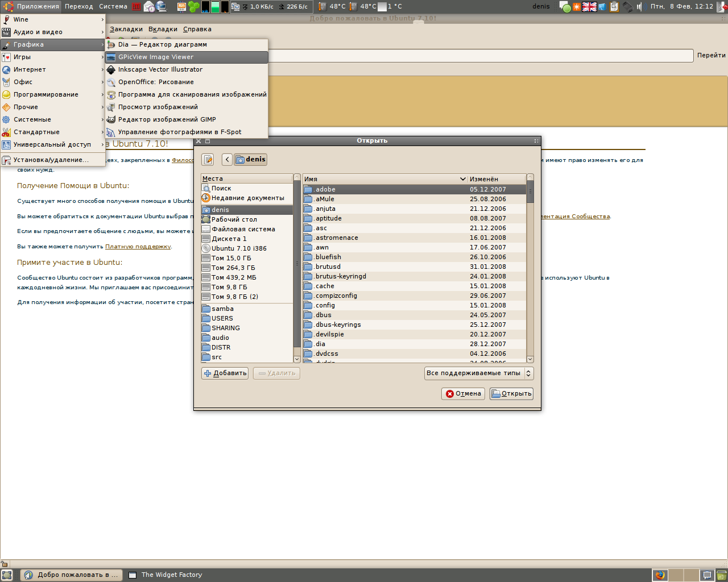Select Недавние документы place
The image size is (728, 582).
coord(247,198)
